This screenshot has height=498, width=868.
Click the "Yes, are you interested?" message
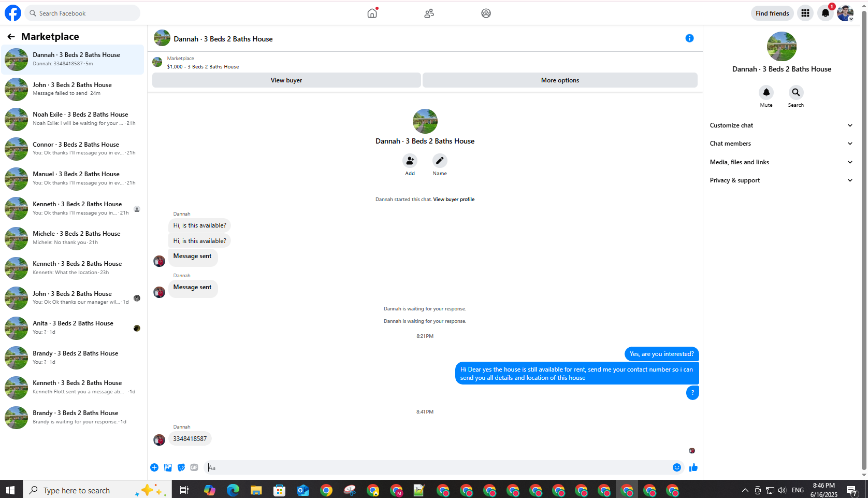(662, 354)
